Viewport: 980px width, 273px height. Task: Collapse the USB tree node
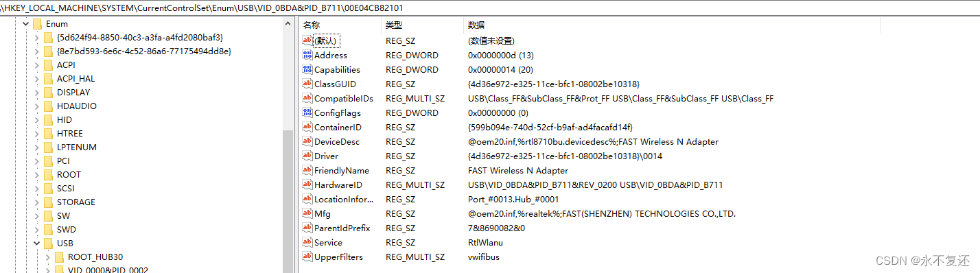click(36, 243)
